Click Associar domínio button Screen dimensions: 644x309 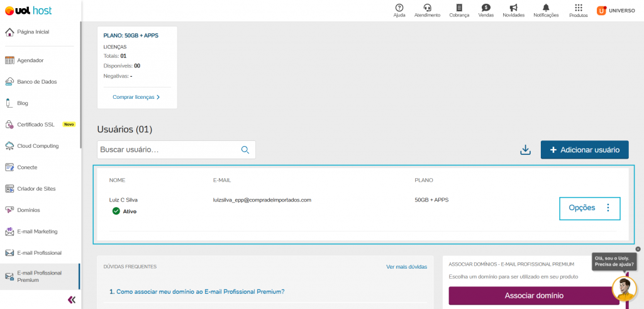(x=534, y=295)
